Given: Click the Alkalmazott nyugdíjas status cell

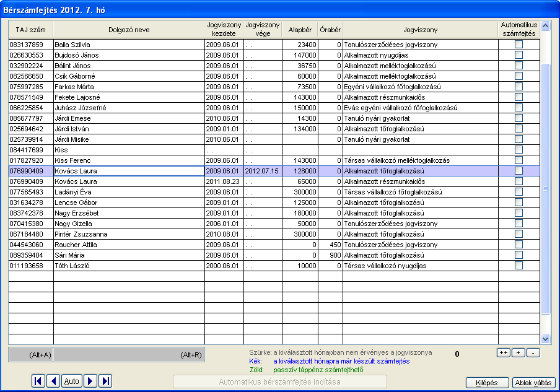Looking at the screenshot, I should [x=421, y=55].
